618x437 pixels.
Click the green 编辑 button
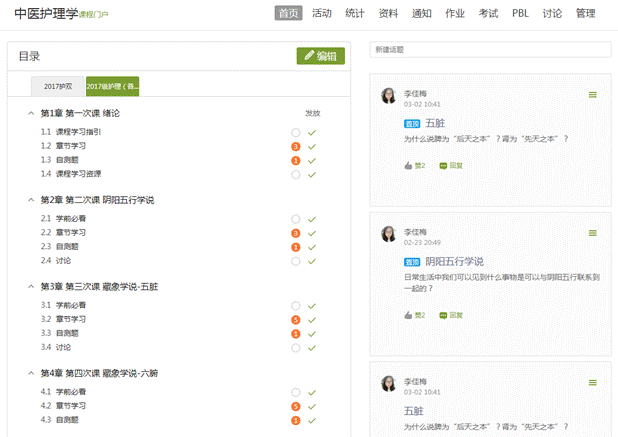pyautogui.click(x=320, y=56)
